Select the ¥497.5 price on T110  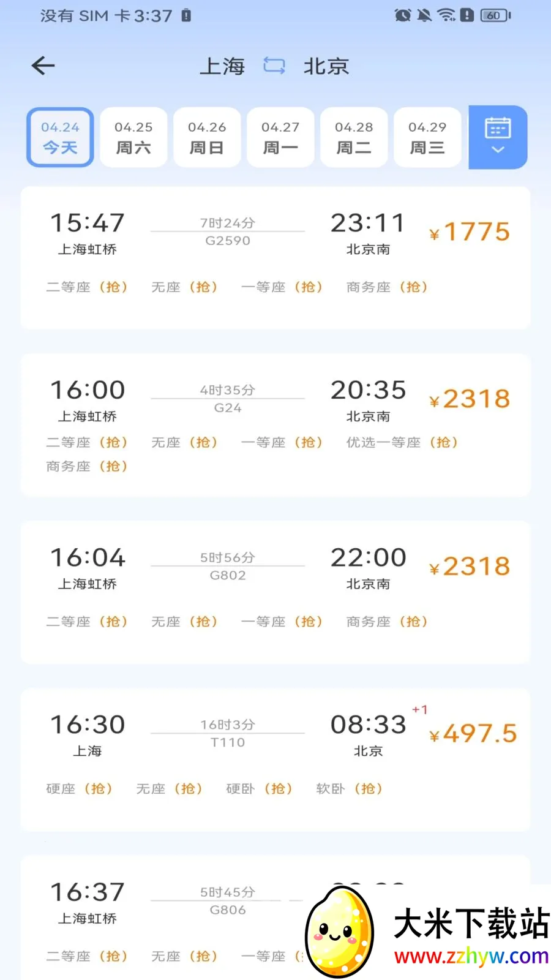[x=473, y=733]
